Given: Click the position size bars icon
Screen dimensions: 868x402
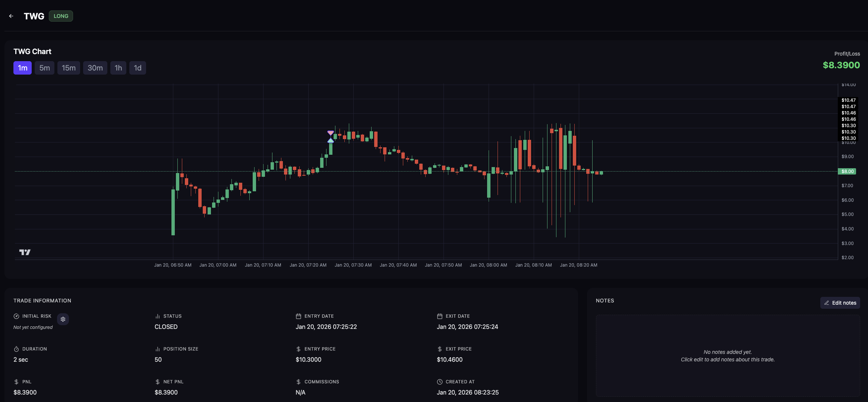Looking at the screenshot, I should click(x=158, y=349).
